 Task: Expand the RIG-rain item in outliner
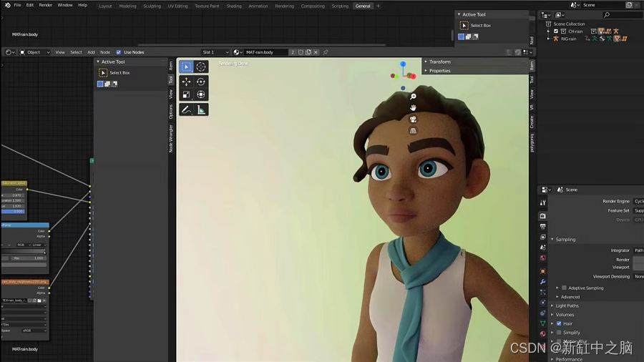click(549, 39)
